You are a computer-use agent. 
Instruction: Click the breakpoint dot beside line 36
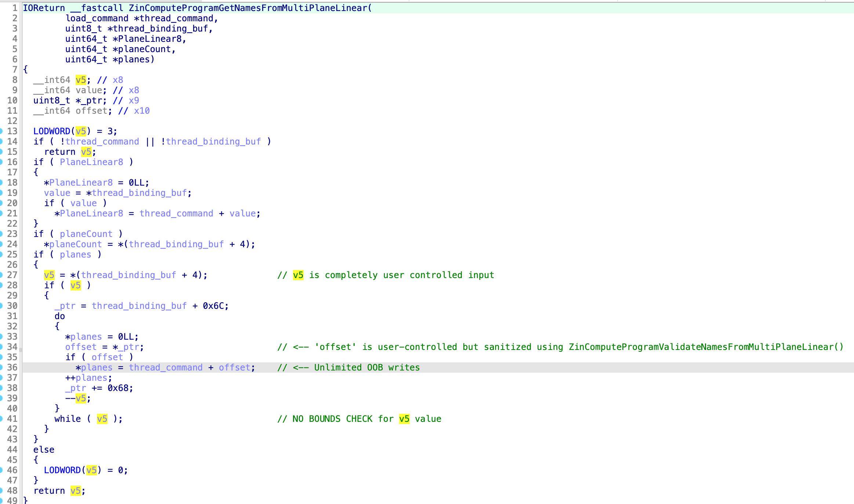pyautogui.click(x=1, y=368)
